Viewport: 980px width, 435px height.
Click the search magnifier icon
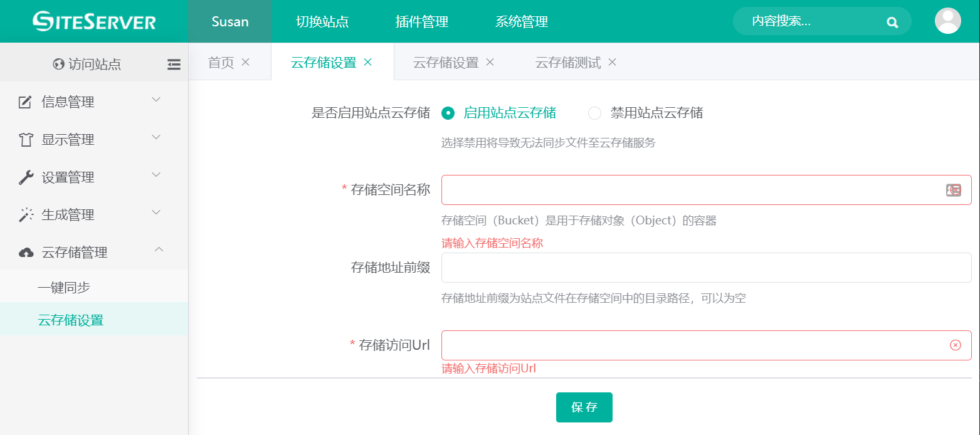tap(892, 22)
